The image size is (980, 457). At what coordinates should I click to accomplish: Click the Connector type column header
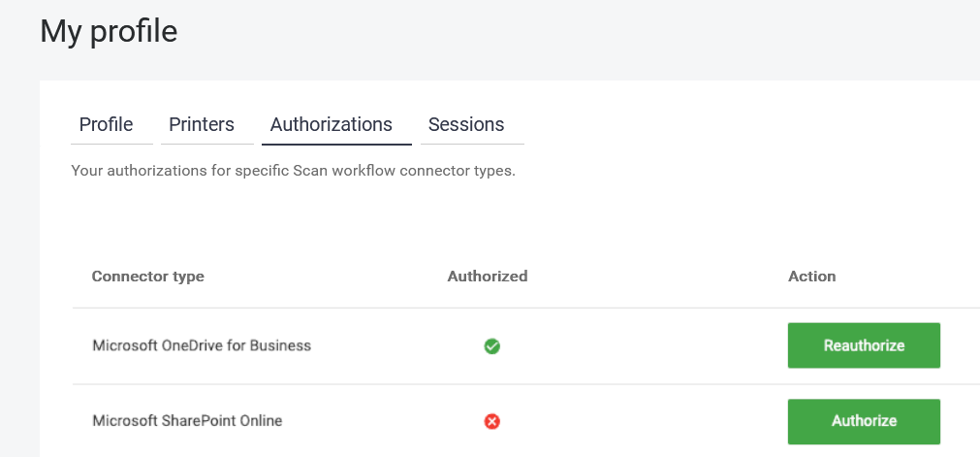click(x=147, y=277)
